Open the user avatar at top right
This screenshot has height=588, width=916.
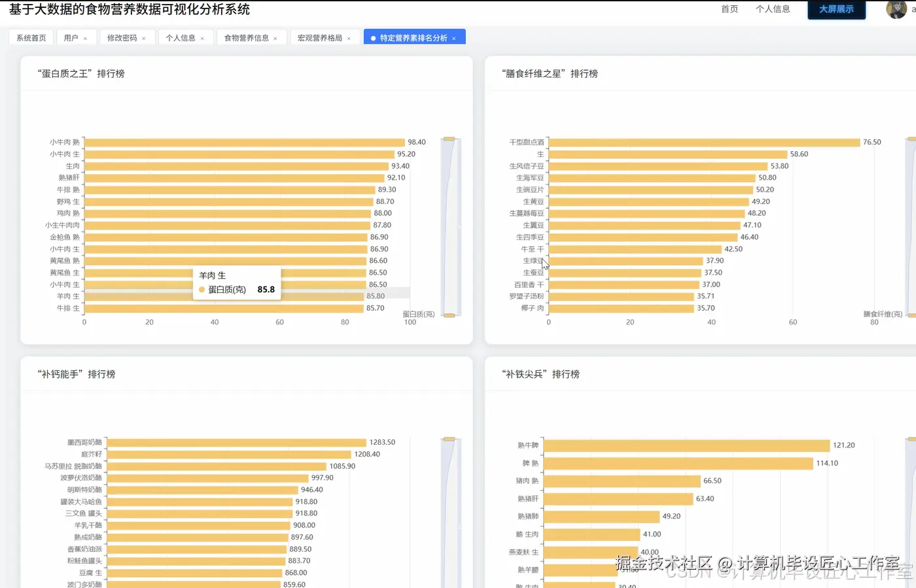tap(896, 9)
